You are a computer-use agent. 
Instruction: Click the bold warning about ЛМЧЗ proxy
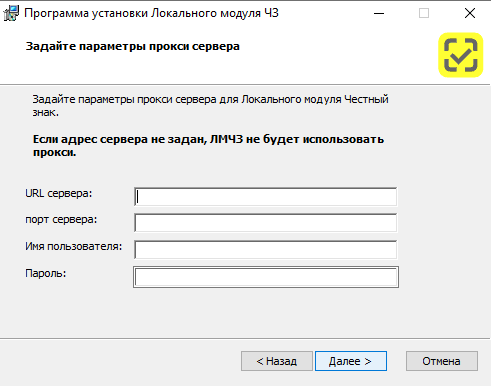click(208, 146)
